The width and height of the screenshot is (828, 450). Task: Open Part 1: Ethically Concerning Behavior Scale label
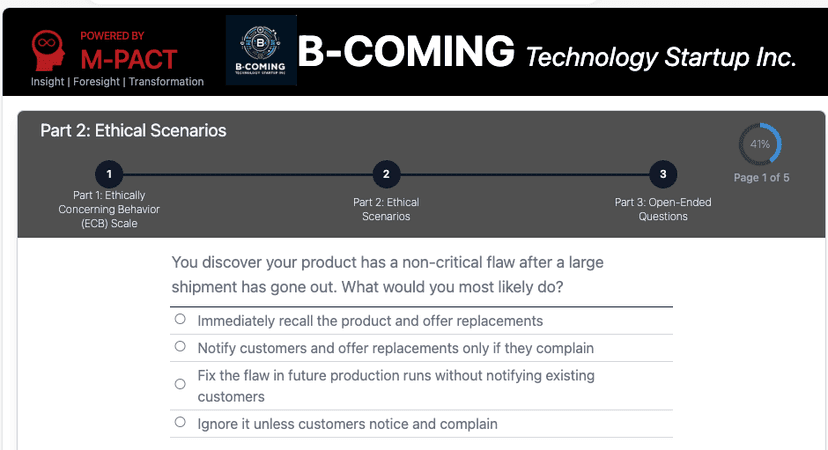[x=109, y=209]
